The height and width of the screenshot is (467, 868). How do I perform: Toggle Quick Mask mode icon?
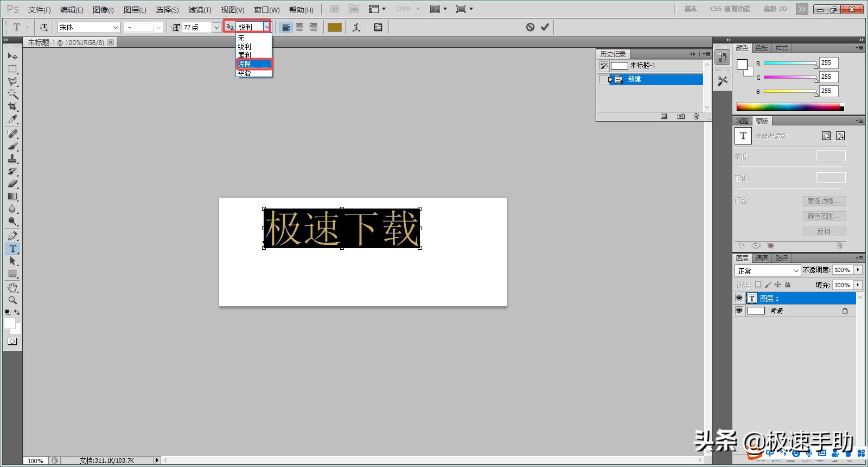pos(12,342)
